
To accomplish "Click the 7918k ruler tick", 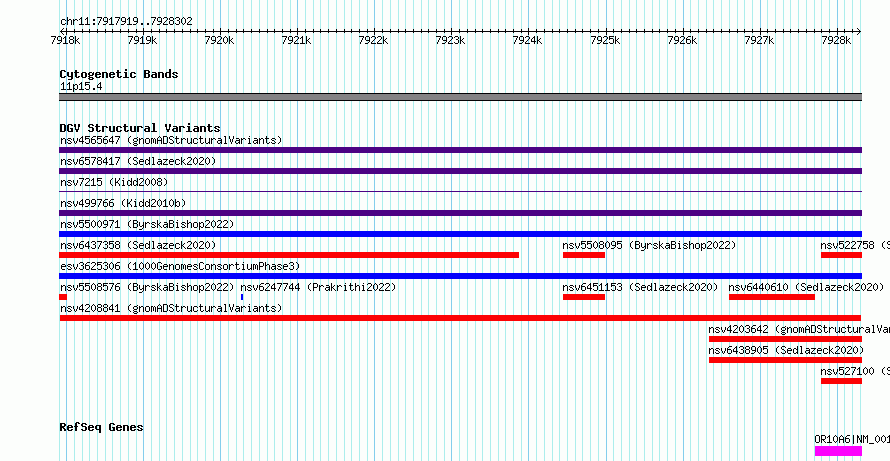I will pos(65,40).
